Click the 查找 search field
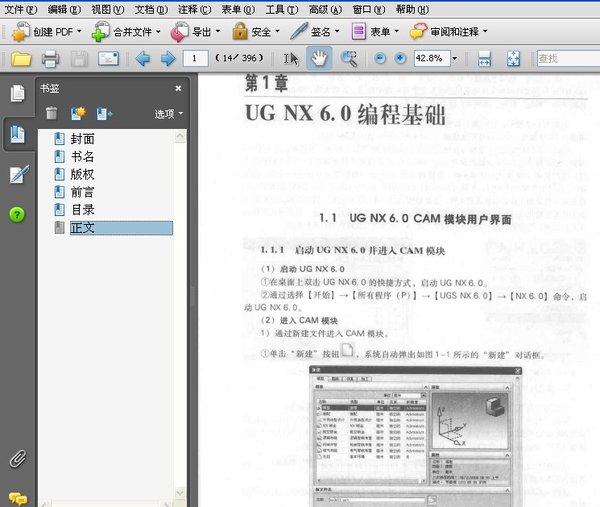Image resolution: width=600 pixels, height=507 pixels. pyautogui.click(x=568, y=59)
